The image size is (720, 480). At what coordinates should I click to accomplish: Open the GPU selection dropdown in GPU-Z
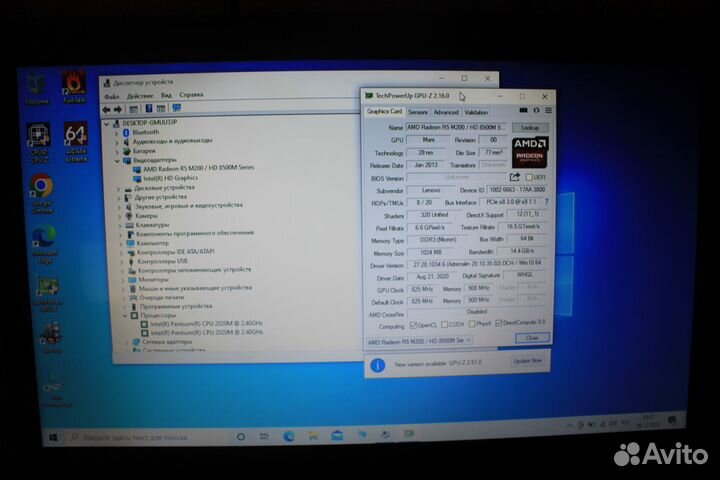pos(419,341)
